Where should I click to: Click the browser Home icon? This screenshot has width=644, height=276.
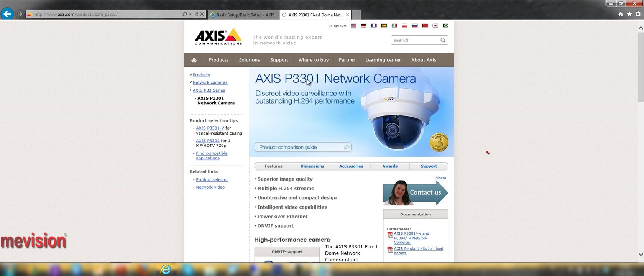(621, 14)
